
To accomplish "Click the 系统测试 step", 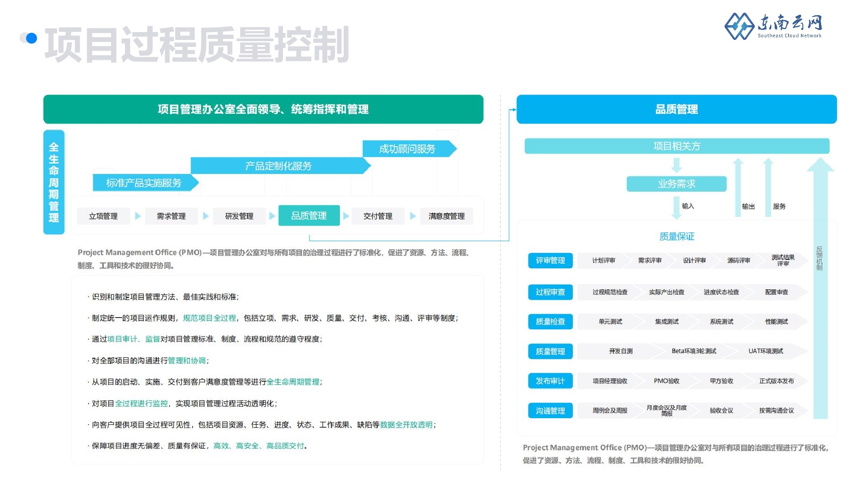I will (721, 321).
